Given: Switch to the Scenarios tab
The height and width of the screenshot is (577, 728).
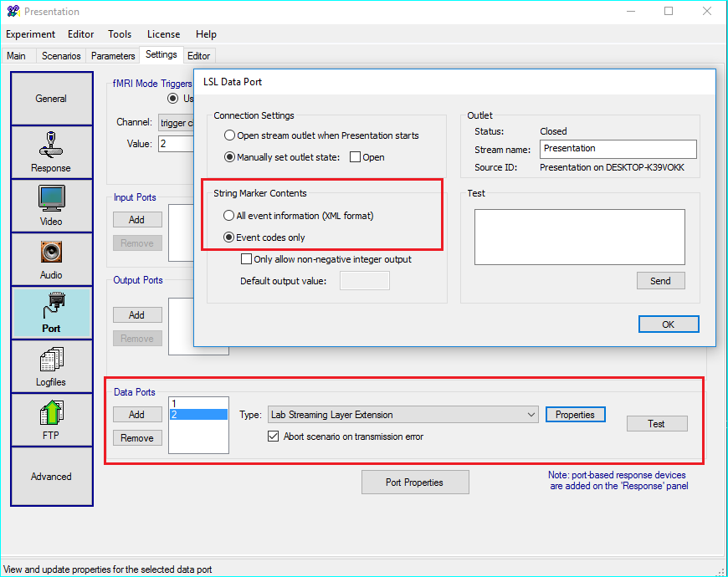Looking at the screenshot, I should 61,56.
